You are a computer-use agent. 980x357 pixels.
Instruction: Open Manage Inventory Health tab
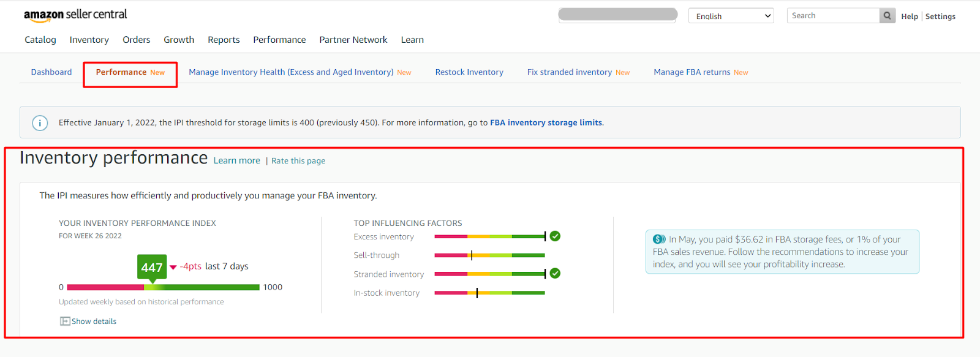300,72
